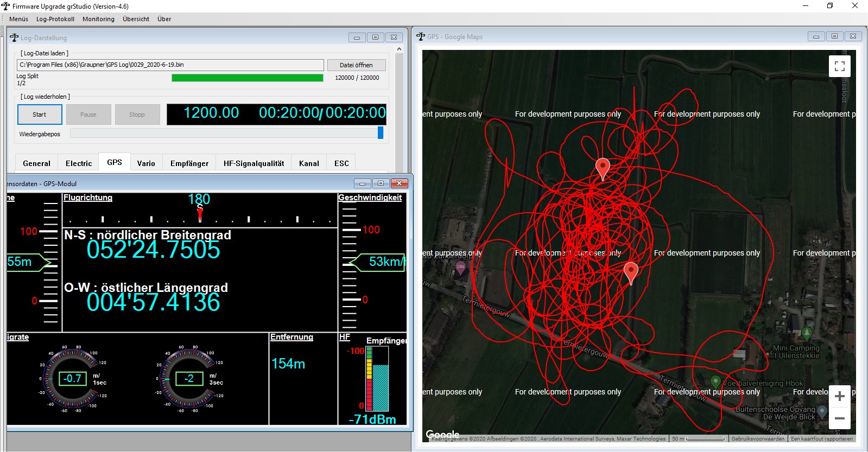Maximize the Log-Darstellung window

tap(375, 37)
